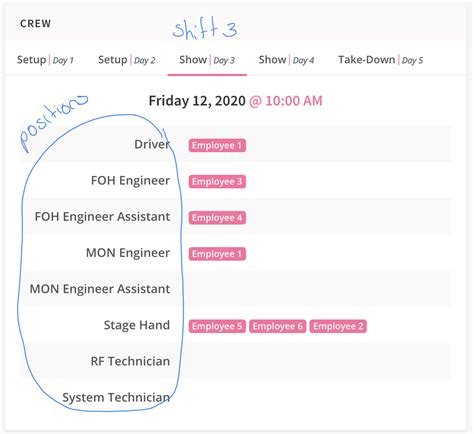This screenshot has height=434, width=474.
Task: Click the Driver position label
Action: point(152,144)
